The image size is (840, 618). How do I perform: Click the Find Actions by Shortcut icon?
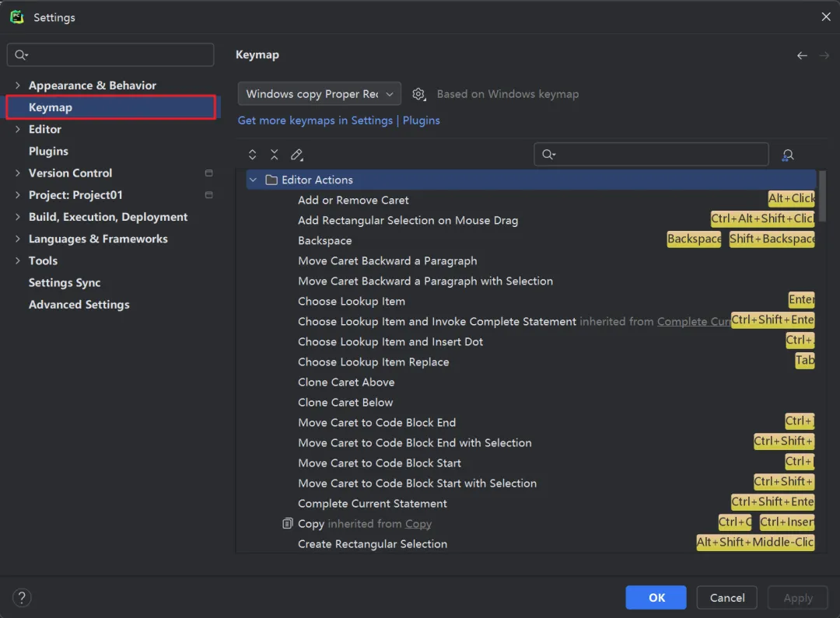click(x=788, y=155)
